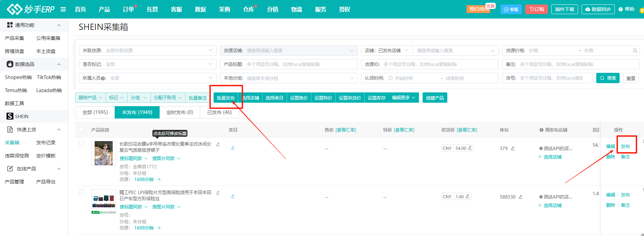Check the select-all checkbox in the table header
The image size is (644, 236).
pyautogui.click(x=81, y=129)
